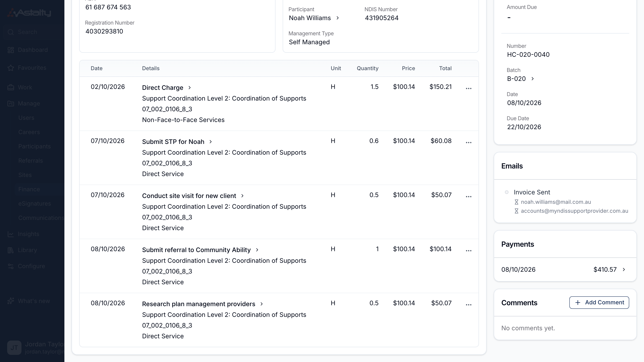
Task: Click the Manage icon in sidebar
Action: (11, 103)
